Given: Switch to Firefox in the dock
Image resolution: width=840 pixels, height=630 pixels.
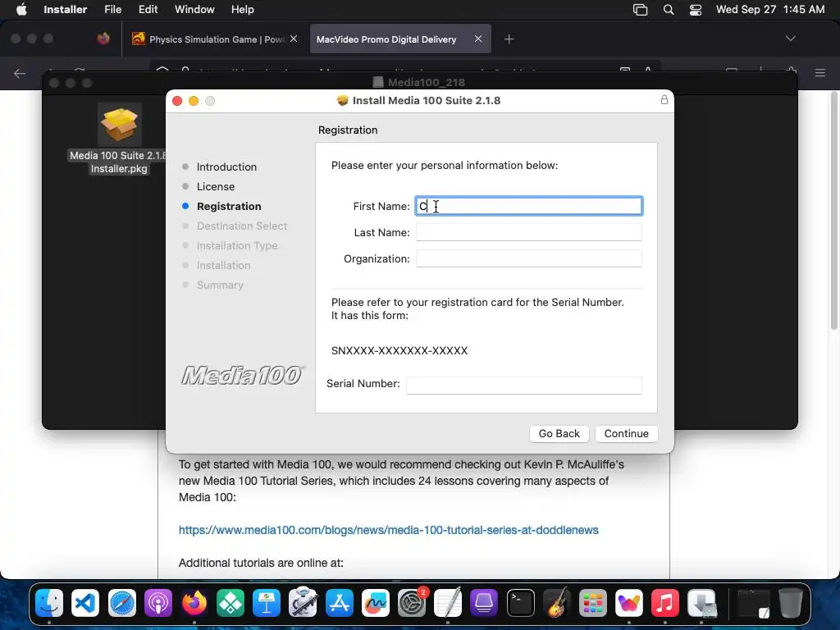Looking at the screenshot, I should point(194,603).
